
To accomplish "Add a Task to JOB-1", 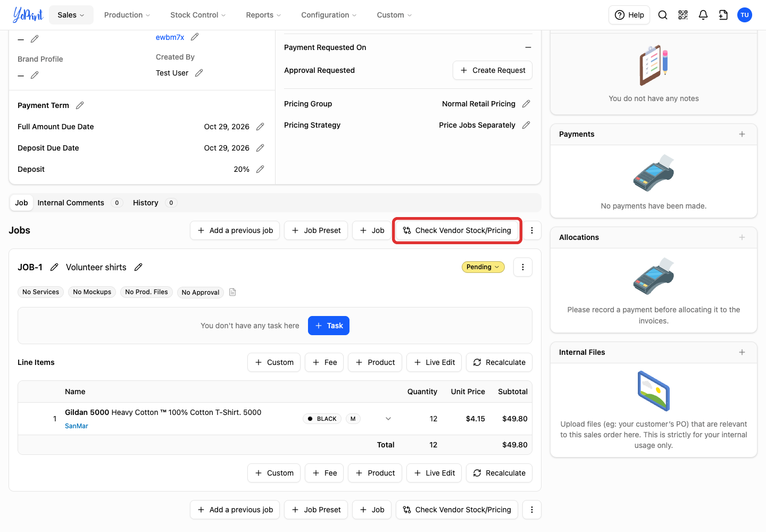I will click(x=329, y=326).
